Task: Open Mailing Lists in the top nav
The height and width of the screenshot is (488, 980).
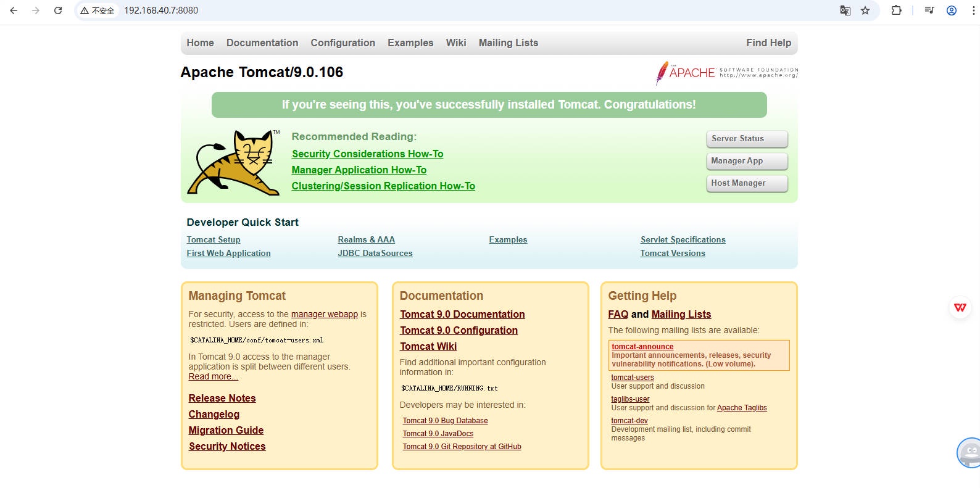Action: click(509, 43)
